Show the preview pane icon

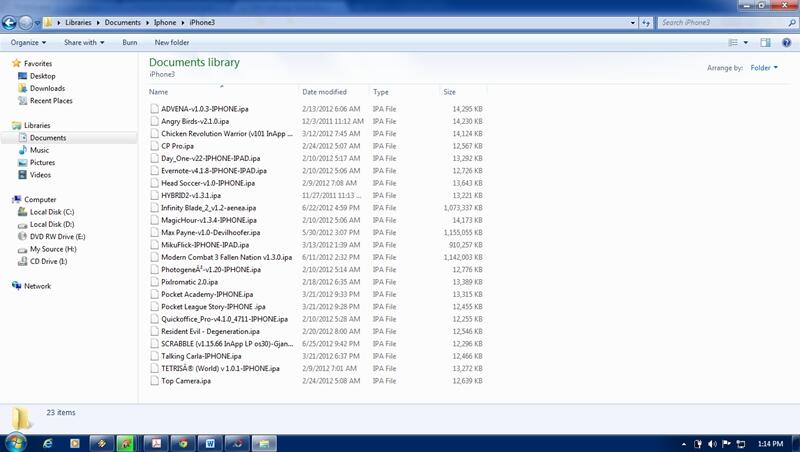click(765, 42)
